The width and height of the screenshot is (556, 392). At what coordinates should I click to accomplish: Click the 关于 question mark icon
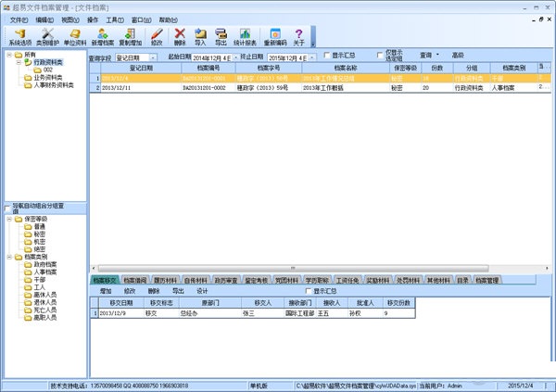(x=298, y=36)
